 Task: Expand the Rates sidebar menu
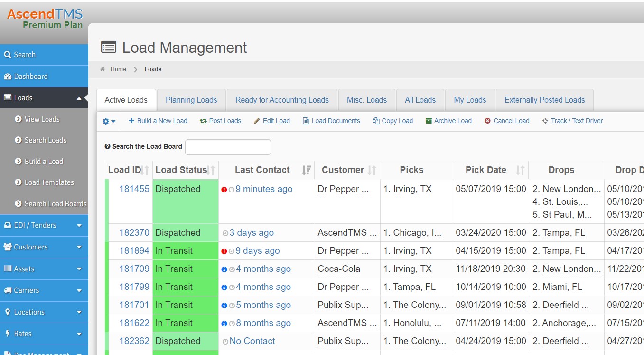(44, 334)
